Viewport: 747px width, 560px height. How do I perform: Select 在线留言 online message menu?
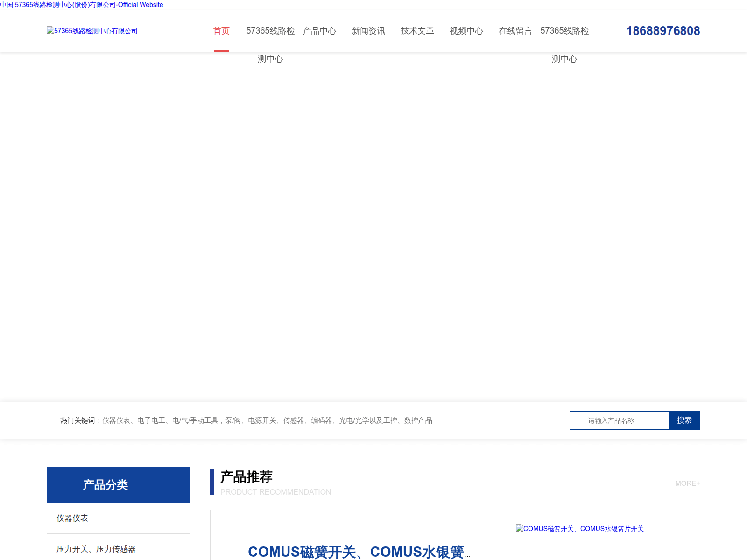[515, 31]
